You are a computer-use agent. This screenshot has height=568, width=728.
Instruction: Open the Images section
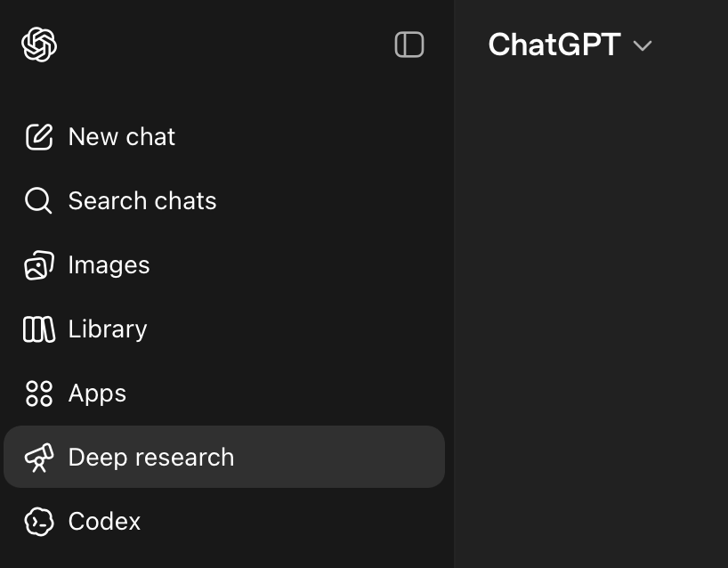pyautogui.click(x=109, y=264)
